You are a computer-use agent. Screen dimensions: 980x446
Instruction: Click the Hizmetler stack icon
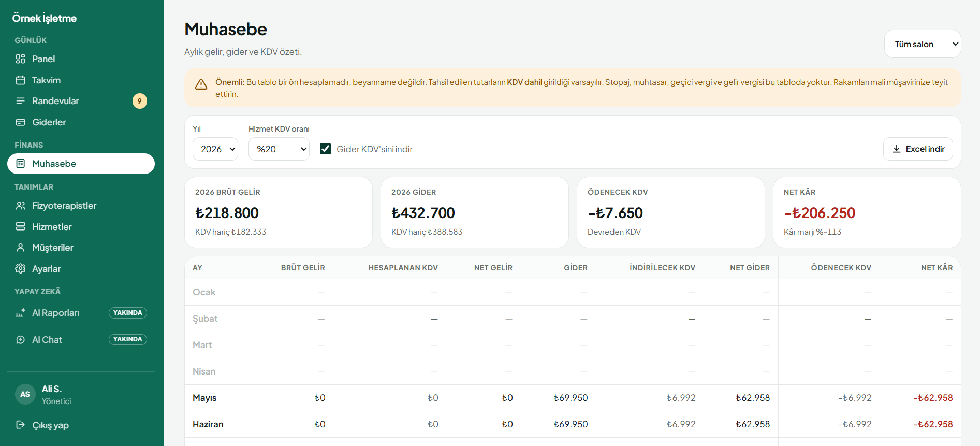[21, 227]
